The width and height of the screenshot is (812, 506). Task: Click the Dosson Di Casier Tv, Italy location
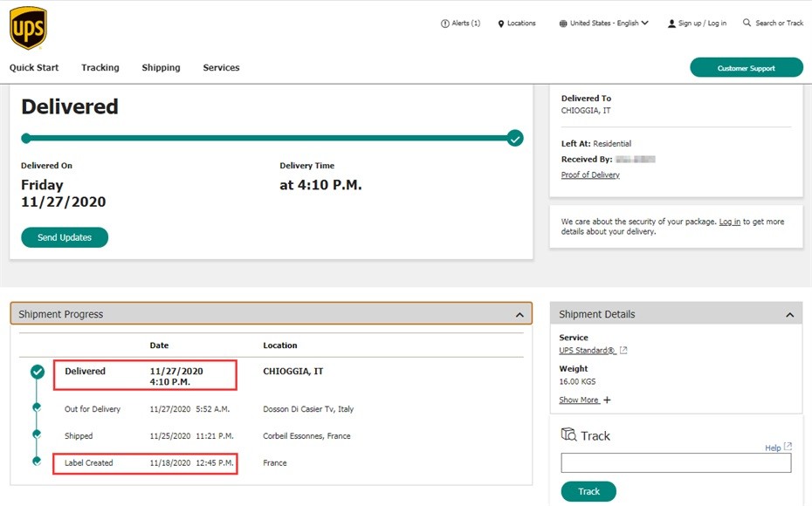(308, 409)
